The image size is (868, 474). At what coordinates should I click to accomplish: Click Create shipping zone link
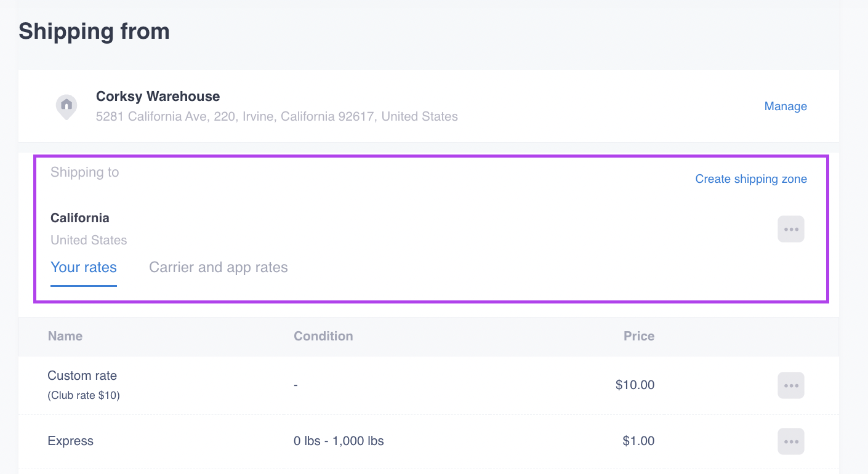pos(751,179)
